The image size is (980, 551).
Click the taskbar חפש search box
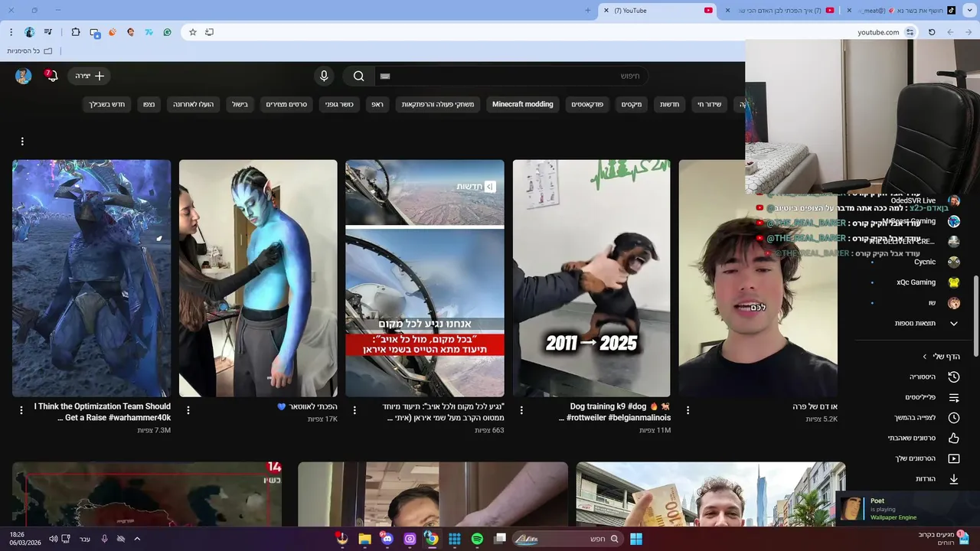[567, 539]
